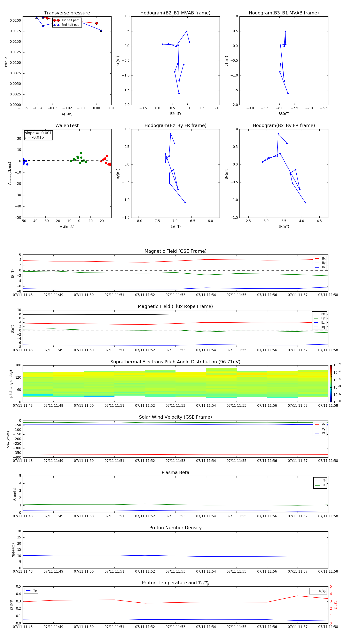Viewport: 351px width, 644px height.
Task: Click the 'Proton Number Density' plot title
Action: click(175, 528)
